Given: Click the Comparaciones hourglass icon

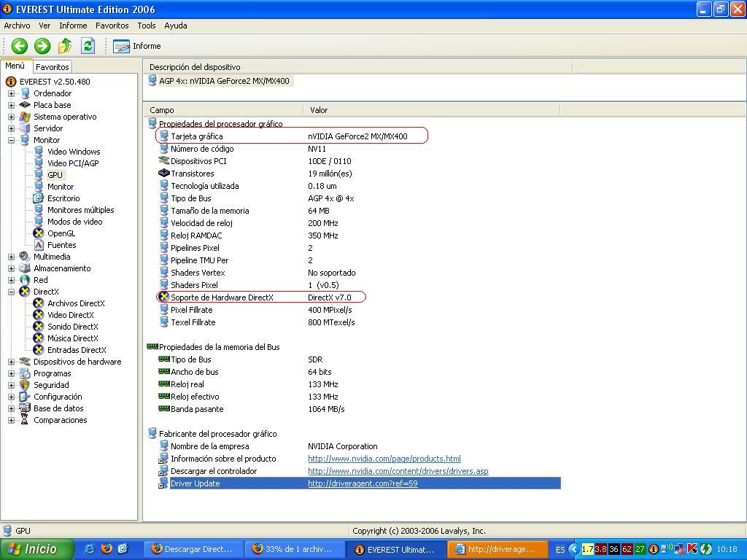Looking at the screenshot, I should [25, 420].
